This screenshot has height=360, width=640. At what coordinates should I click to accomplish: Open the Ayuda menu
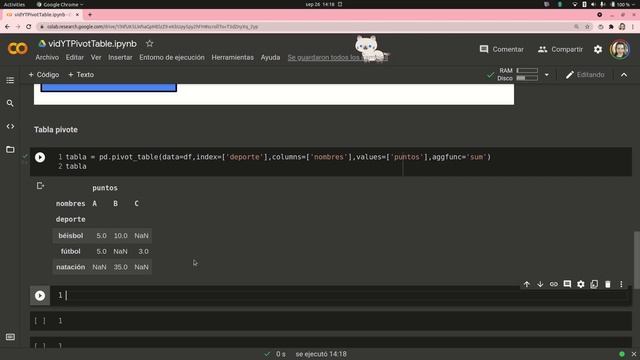270,58
